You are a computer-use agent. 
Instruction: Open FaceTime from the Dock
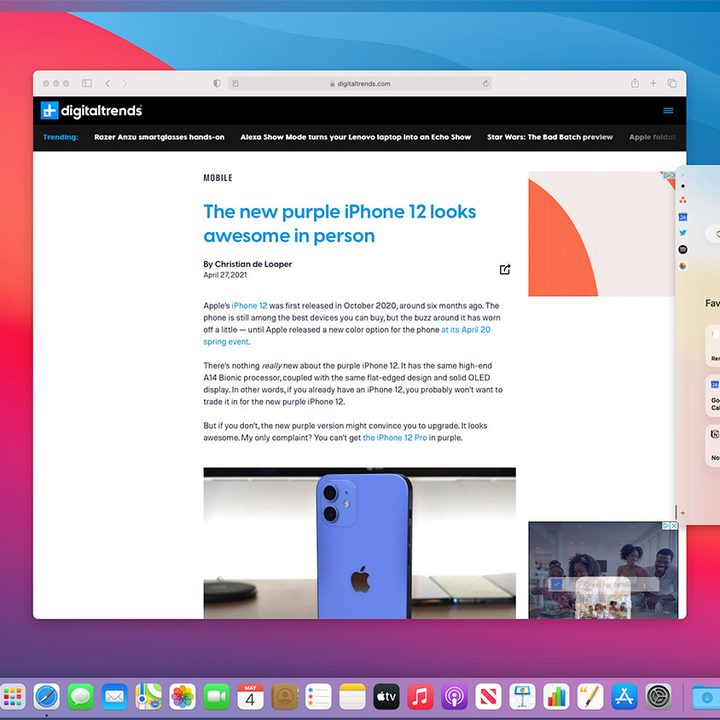pyautogui.click(x=216, y=697)
